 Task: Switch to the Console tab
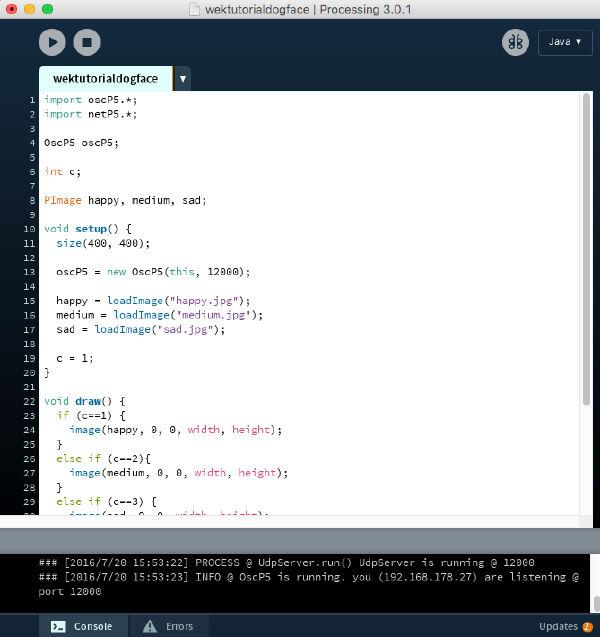(83, 626)
